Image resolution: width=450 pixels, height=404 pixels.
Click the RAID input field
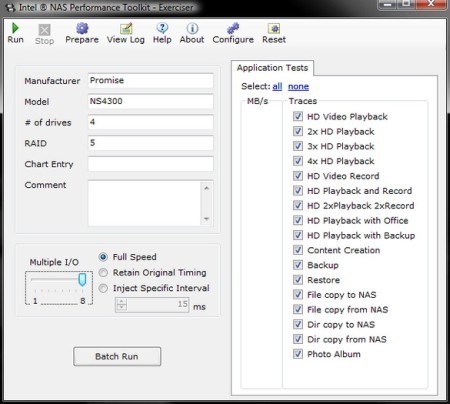[x=151, y=143]
